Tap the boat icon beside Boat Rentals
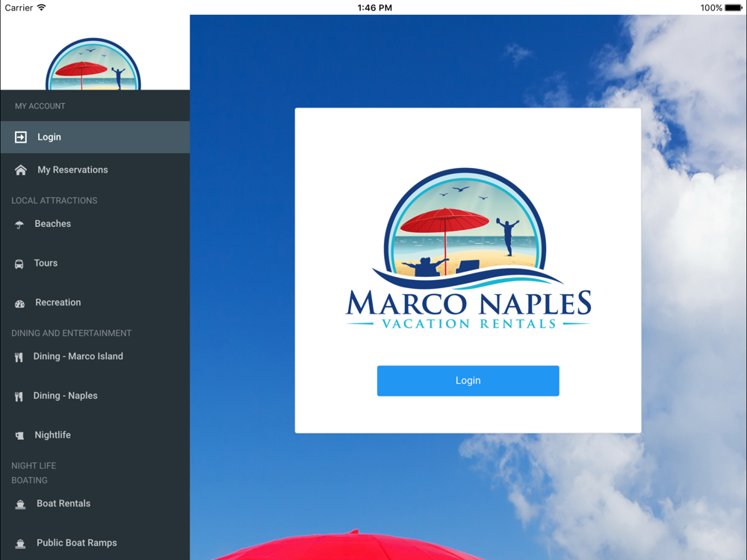Image resolution: width=747 pixels, height=560 pixels. (x=20, y=505)
